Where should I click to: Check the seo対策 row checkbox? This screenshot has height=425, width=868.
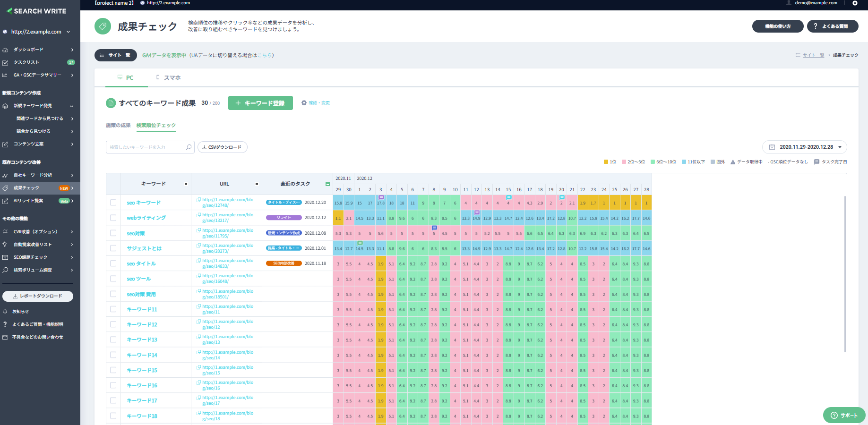coord(113,233)
